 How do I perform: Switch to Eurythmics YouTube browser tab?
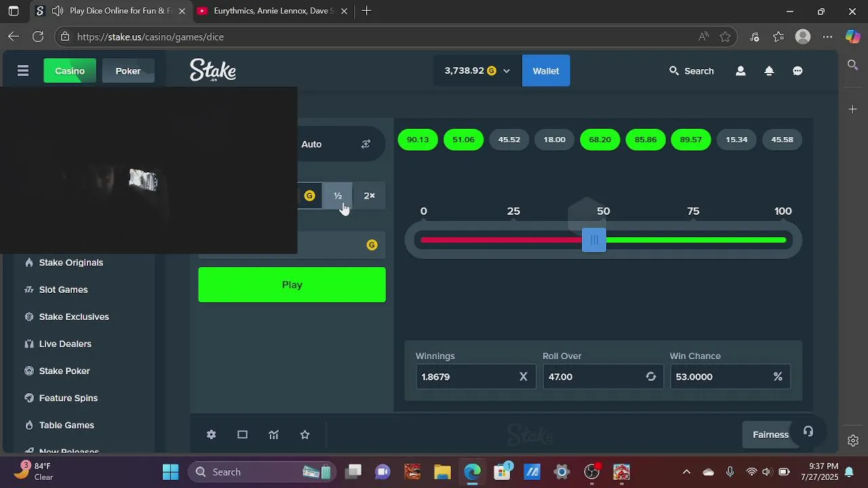coord(273,11)
